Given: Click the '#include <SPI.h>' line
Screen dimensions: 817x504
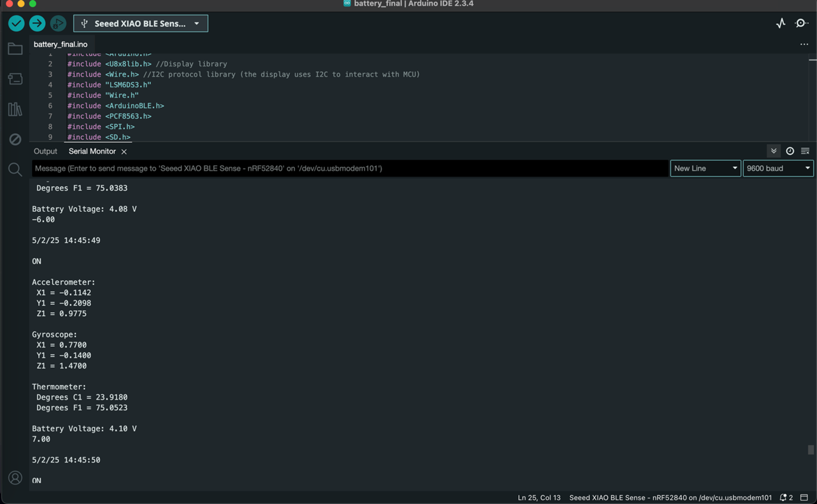Looking at the screenshot, I should pyautogui.click(x=101, y=127).
